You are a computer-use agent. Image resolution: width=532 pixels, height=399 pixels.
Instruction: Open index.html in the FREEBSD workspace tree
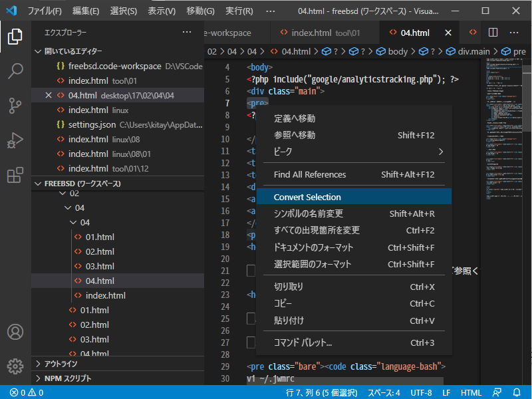(118, 295)
